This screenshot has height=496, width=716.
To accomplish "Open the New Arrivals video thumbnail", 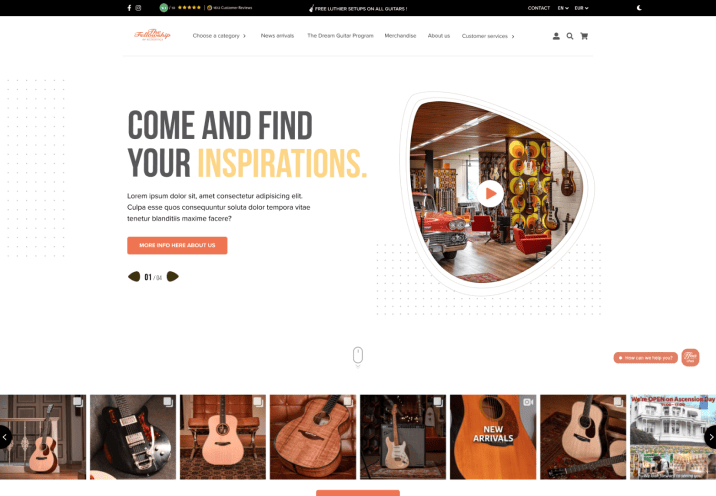I will (493, 437).
